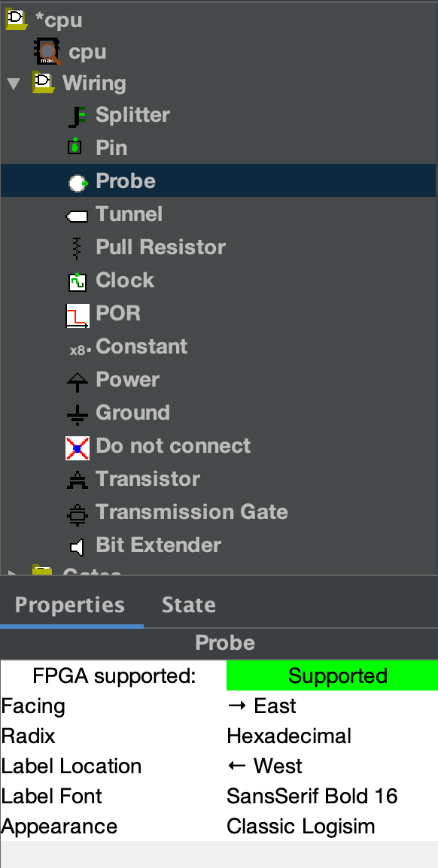Select the Splitter component icon
Viewport: 438px width, 868px height.
tap(75, 114)
